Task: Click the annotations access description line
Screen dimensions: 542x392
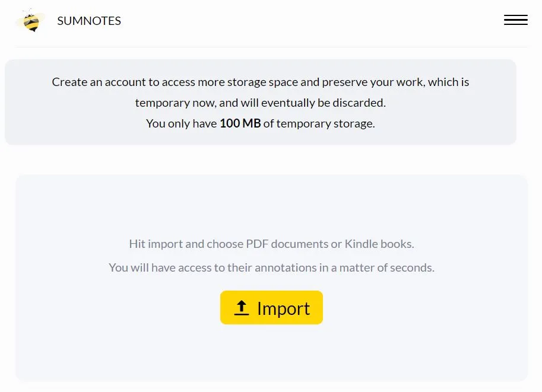Action: point(271,267)
